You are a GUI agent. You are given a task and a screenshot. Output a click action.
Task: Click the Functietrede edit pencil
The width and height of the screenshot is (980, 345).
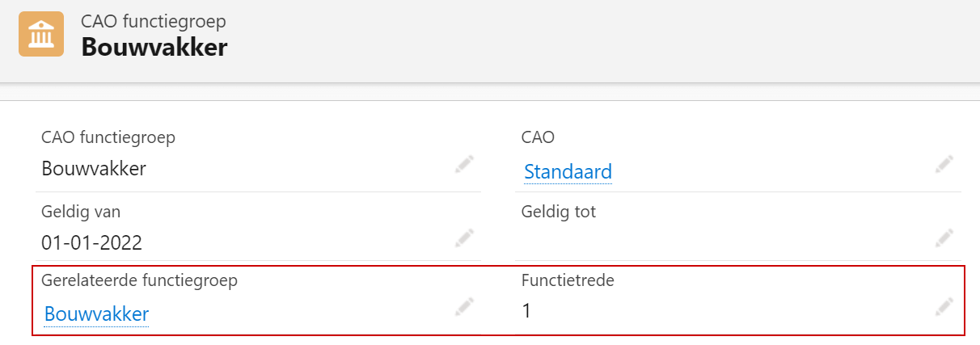point(944,306)
